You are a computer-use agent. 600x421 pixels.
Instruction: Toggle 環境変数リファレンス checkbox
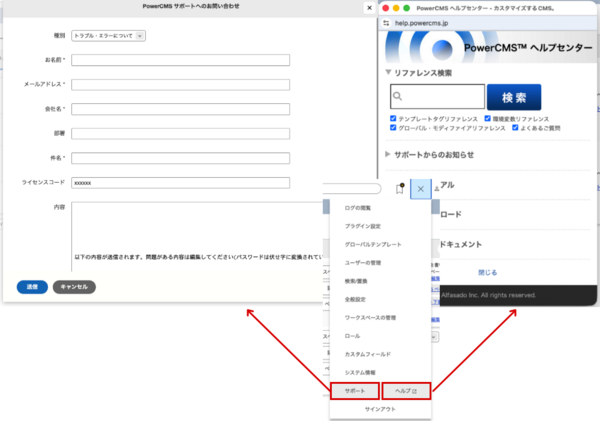coord(488,118)
